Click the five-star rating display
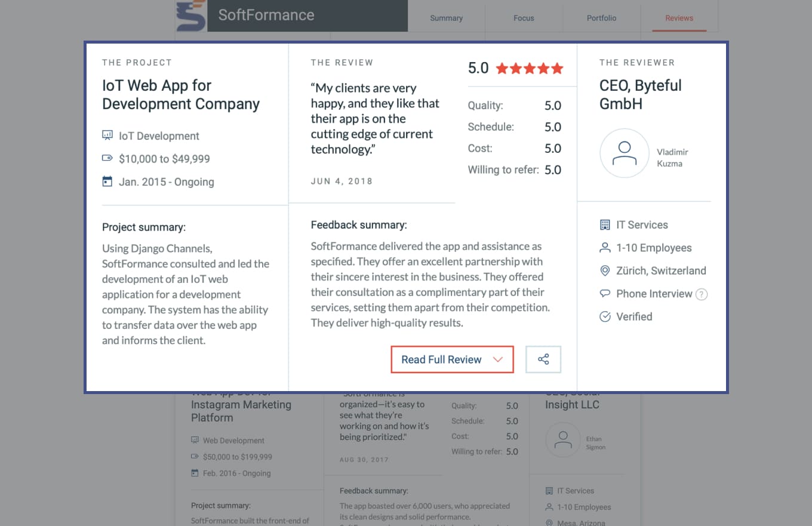The height and width of the screenshot is (526, 812). tap(529, 69)
